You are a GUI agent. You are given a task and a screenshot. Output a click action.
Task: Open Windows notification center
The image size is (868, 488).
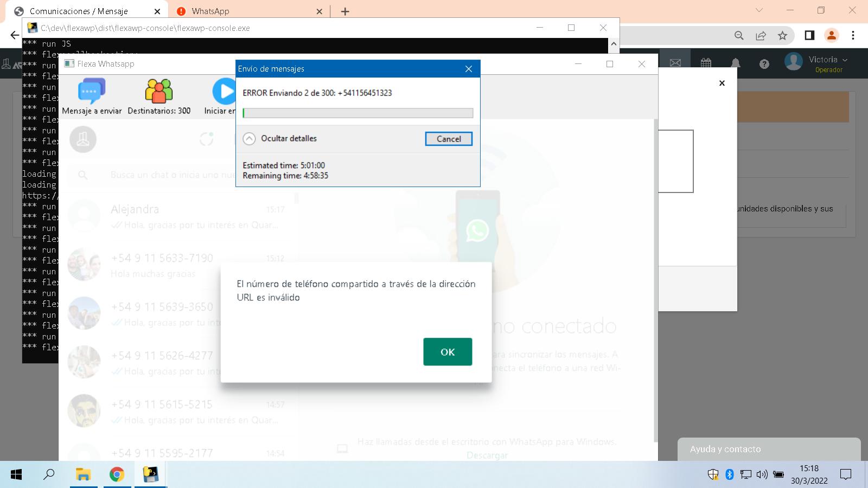[x=846, y=474]
